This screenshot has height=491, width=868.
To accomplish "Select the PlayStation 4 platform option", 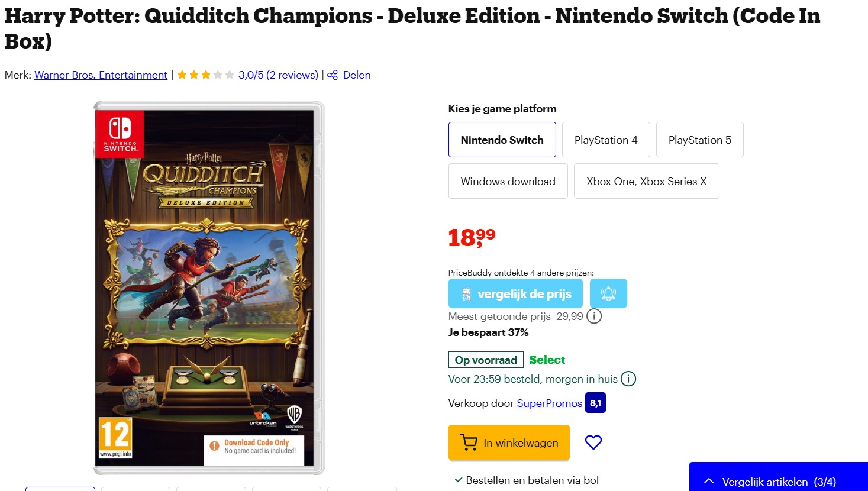I will tap(606, 140).
